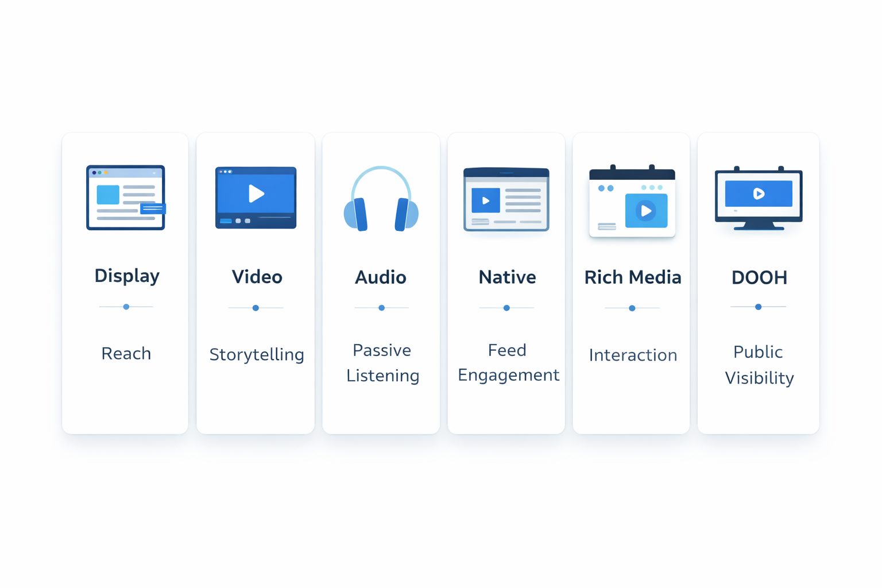Select the Audio headphones icon

pos(381,199)
